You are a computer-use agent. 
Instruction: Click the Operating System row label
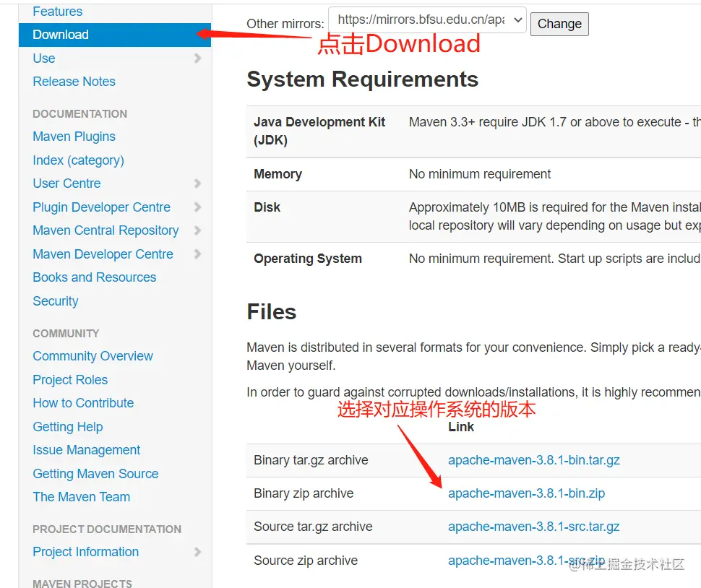pyautogui.click(x=308, y=259)
